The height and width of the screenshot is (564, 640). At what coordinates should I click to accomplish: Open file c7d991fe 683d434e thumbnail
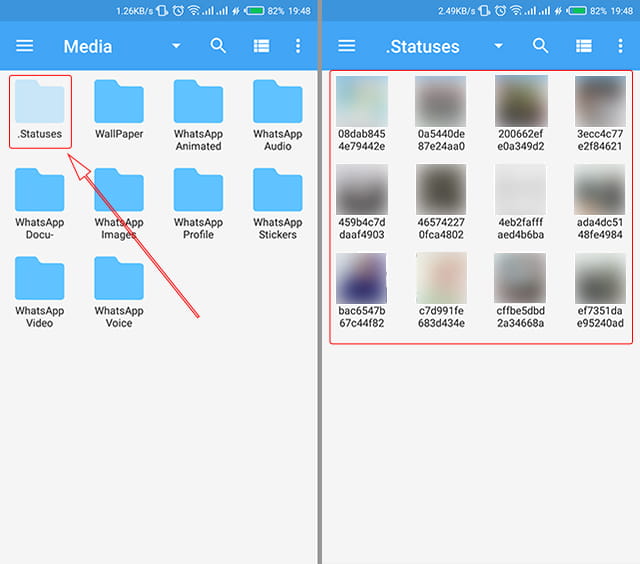click(x=441, y=278)
